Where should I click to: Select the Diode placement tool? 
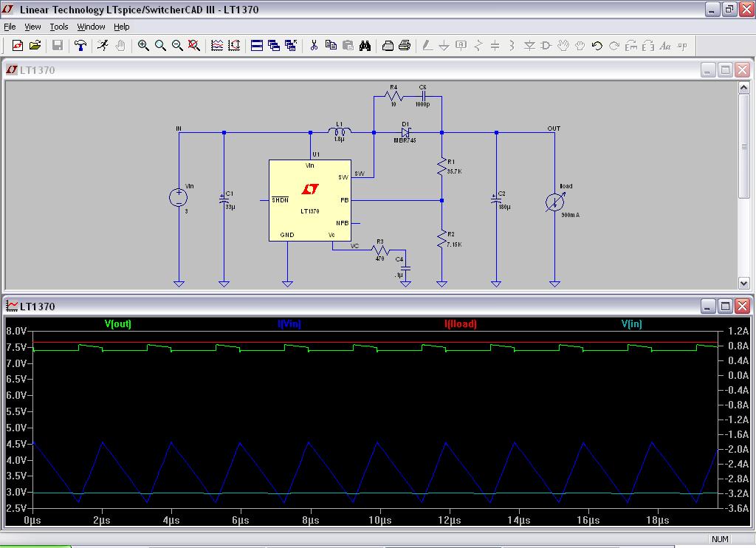[529, 45]
